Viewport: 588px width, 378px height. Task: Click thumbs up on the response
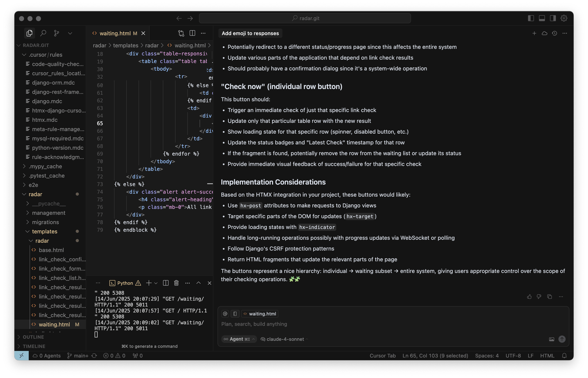click(529, 297)
